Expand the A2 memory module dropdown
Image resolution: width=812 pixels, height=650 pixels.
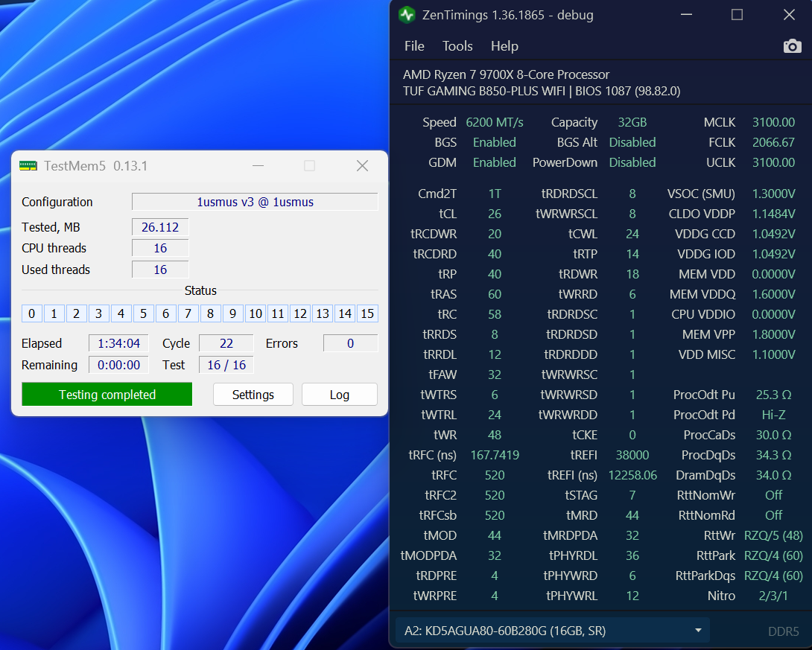[552, 631]
